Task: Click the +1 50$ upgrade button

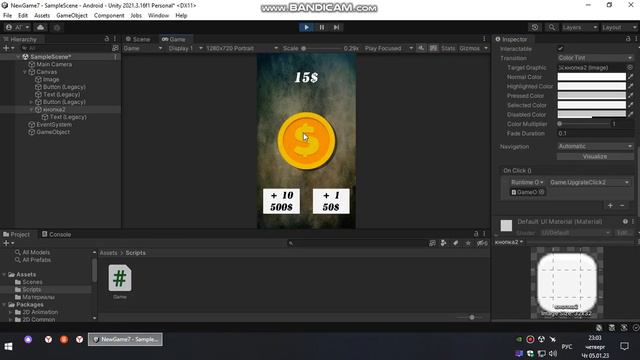Action: coord(331,201)
